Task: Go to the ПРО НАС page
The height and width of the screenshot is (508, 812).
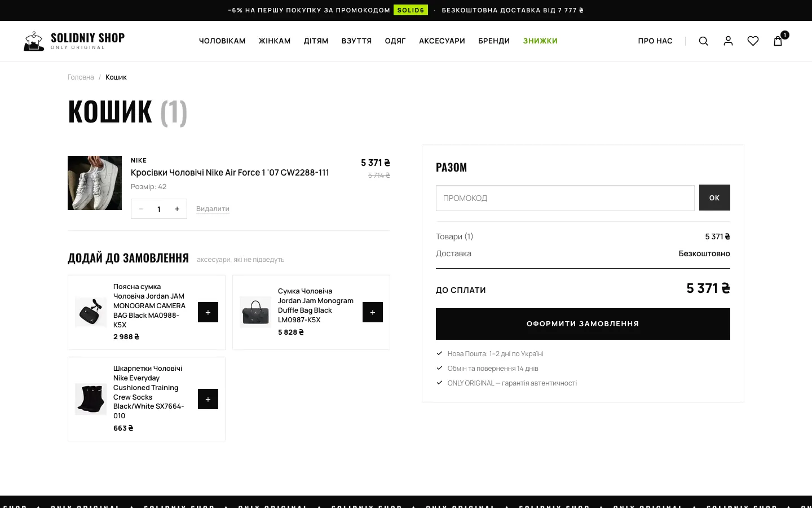Action: 655,41
